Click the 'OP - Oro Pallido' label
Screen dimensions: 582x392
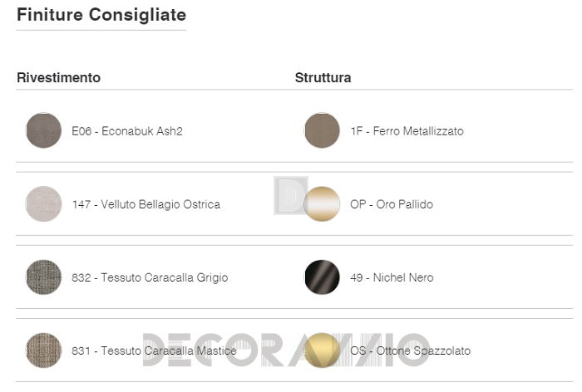(x=392, y=204)
